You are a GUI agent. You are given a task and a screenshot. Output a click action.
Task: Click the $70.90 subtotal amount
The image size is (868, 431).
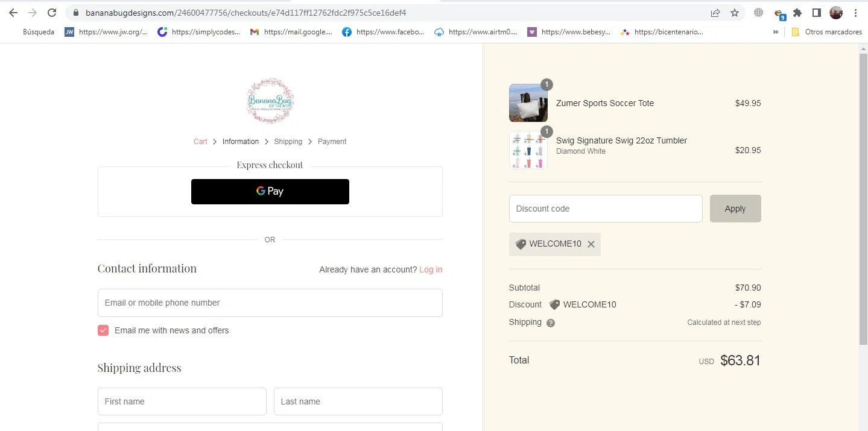(748, 288)
